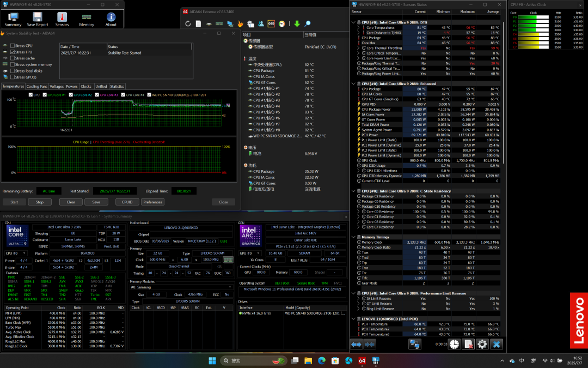The width and height of the screenshot is (588, 368).
Task: Collapse the CPU Enhanced sensor group
Action: point(353,84)
